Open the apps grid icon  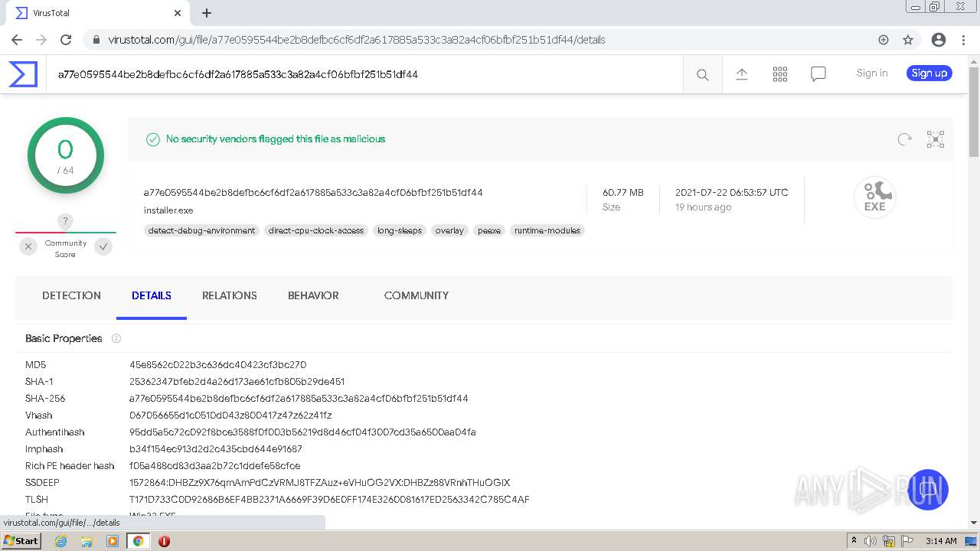pyautogui.click(x=780, y=73)
